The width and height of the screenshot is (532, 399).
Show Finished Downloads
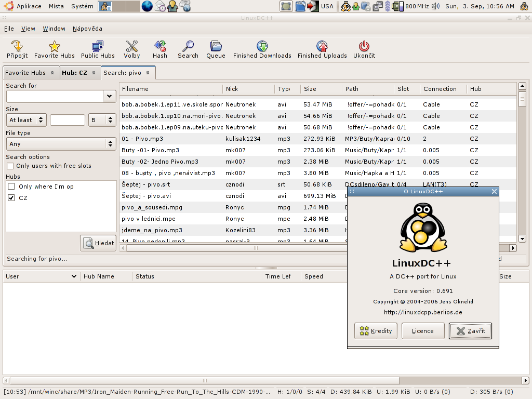(x=262, y=49)
